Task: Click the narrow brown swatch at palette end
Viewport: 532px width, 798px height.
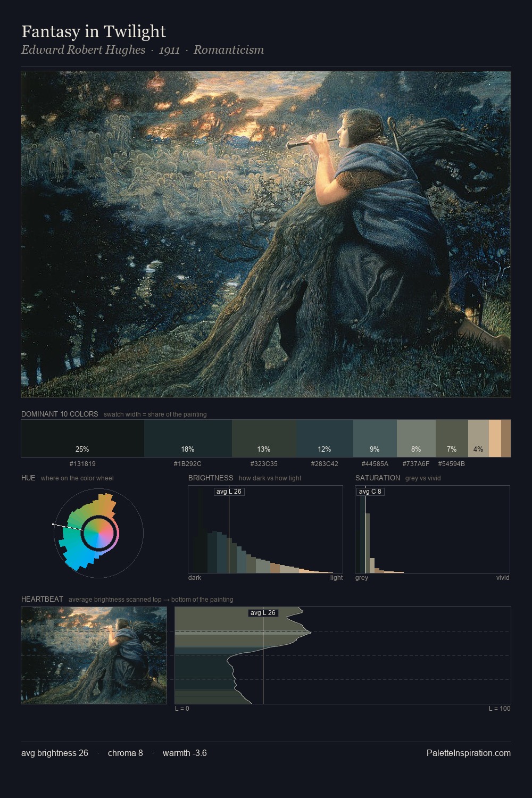Action: pyautogui.click(x=506, y=438)
